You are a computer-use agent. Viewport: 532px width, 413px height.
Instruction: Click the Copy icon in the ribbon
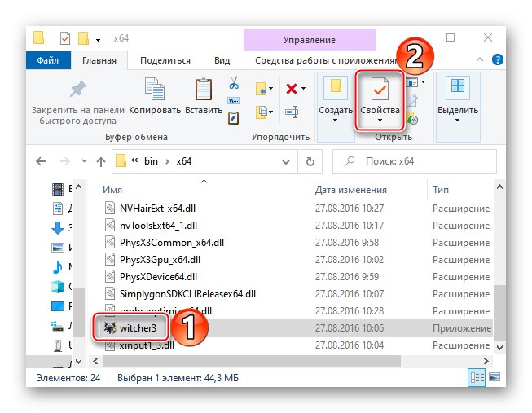coord(155,89)
